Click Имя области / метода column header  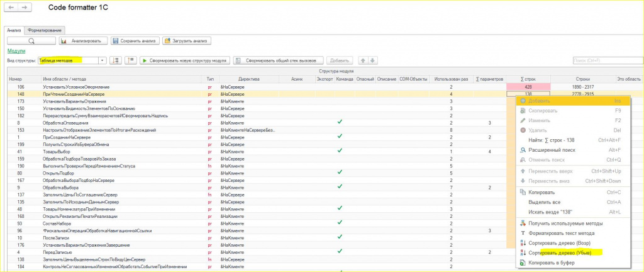(123, 79)
